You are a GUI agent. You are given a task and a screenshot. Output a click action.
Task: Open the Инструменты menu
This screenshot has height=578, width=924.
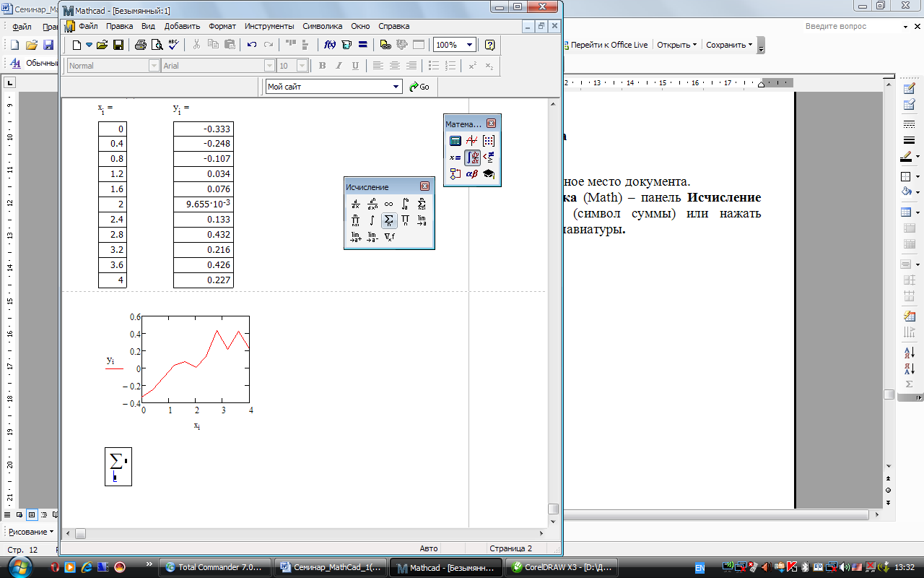click(x=270, y=26)
